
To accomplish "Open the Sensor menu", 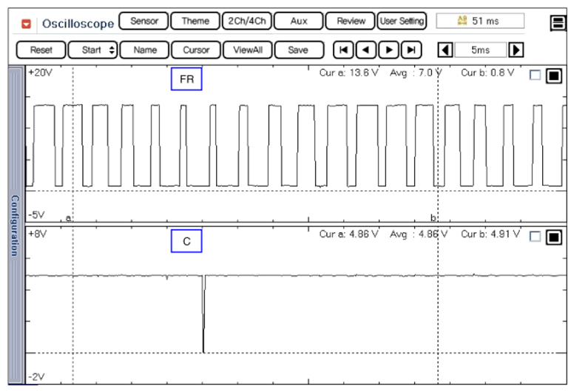I will click(x=143, y=21).
